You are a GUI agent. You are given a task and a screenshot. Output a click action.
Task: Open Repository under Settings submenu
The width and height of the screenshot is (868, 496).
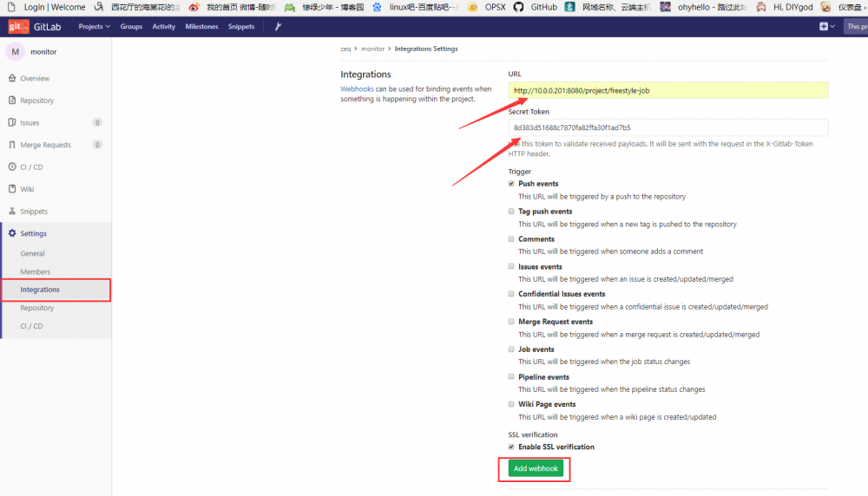click(37, 308)
